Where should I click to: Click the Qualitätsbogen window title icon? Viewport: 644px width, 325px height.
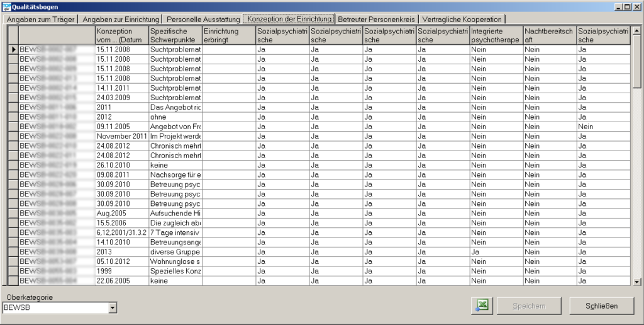click(x=6, y=6)
